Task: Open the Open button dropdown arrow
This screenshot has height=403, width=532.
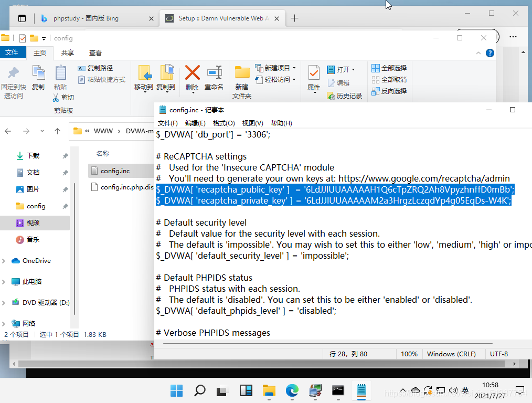Action: 353,70
